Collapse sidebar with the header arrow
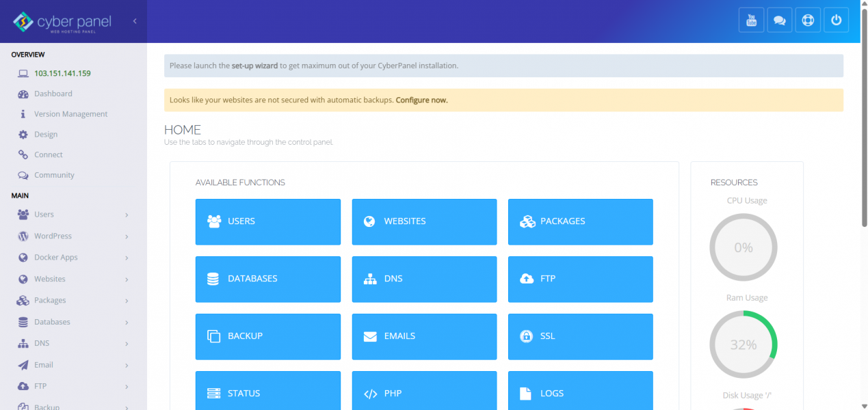Image resolution: width=868 pixels, height=410 pixels. (x=135, y=21)
